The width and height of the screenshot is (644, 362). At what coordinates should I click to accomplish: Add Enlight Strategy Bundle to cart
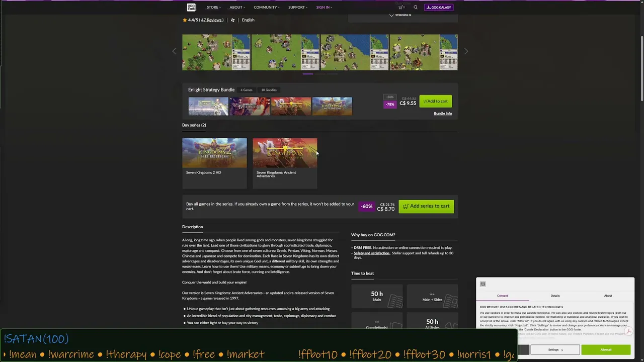tap(436, 101)
